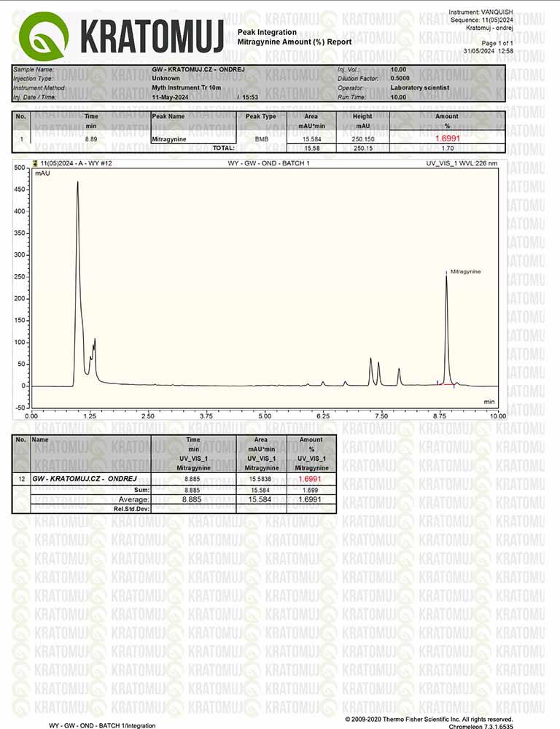Image resolution: width=560 pixels, height=729 pixels.
Task: Click y-axis tick label '250'
Action: point(19,276)
